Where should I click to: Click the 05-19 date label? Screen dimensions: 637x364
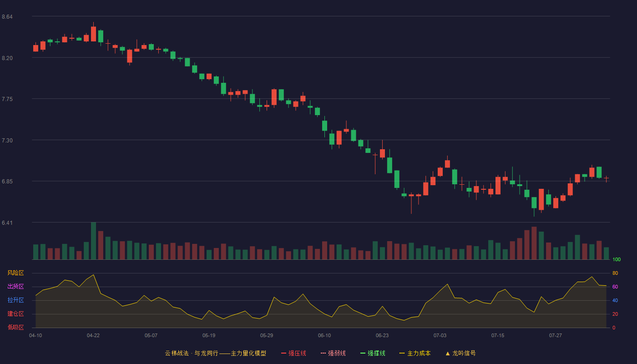209,335
